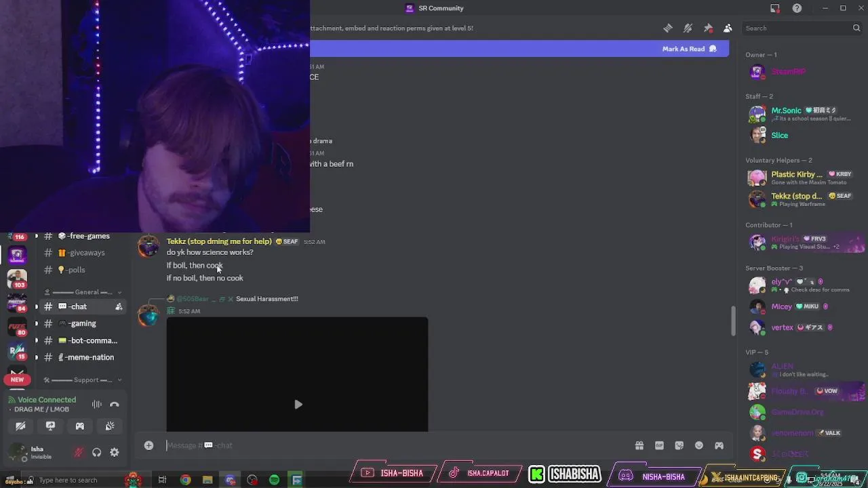Open the inbox icon in title bar
Image resolution: width=868 pixels, height=488 pixels.
[775, 8]
